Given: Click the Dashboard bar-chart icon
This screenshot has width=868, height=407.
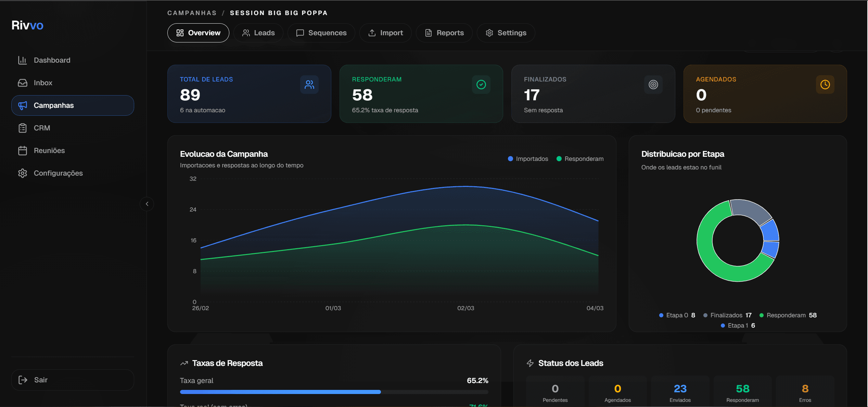Looking at the screenshot, I should (23, 60).
